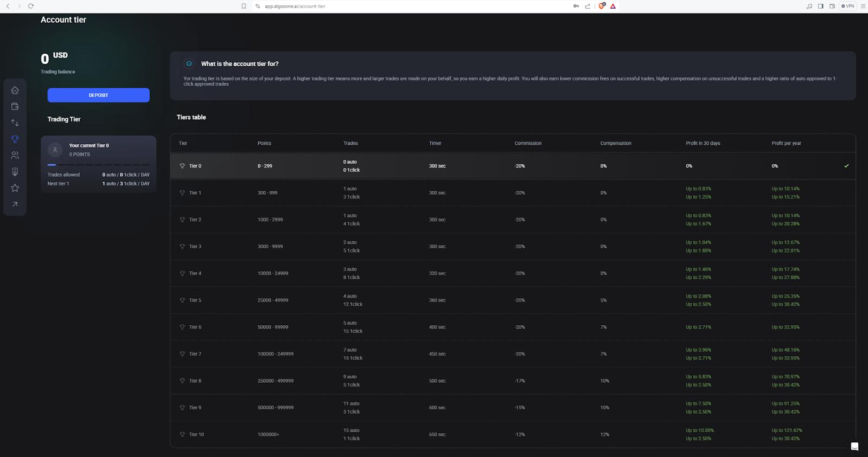Screen dimensions: 868x457
Task: Open the wallet icon in sidebar
Action: point(15,107)
